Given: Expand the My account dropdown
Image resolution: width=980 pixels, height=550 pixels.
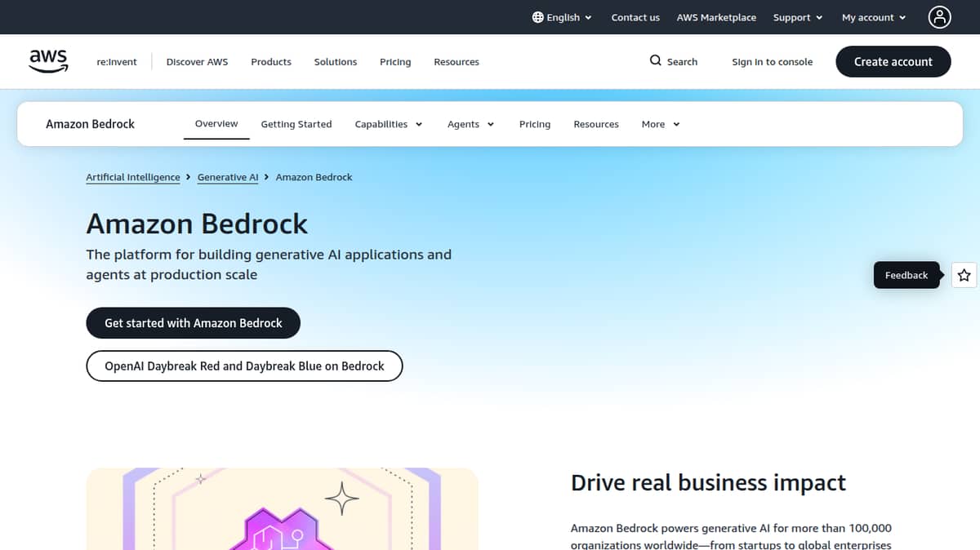Looking at the screenshot, I should tap(874, 17).
